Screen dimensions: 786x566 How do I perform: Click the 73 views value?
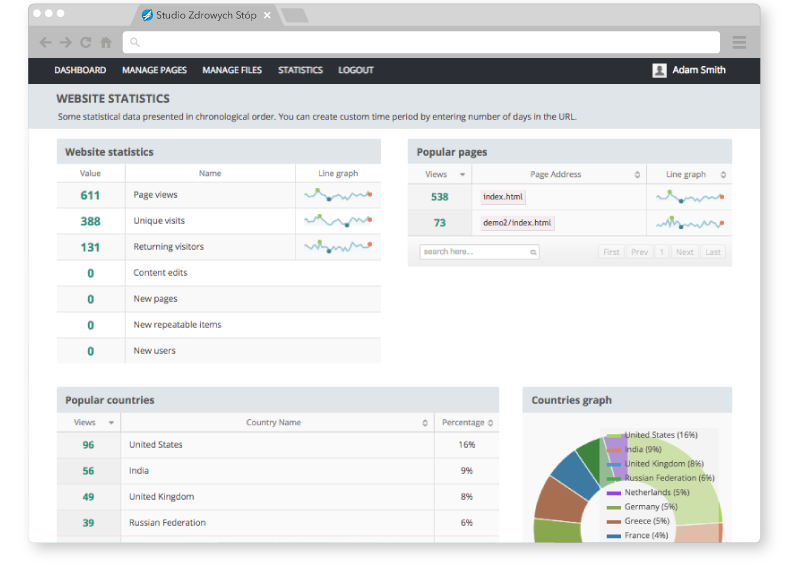click(x=440, y=223)
